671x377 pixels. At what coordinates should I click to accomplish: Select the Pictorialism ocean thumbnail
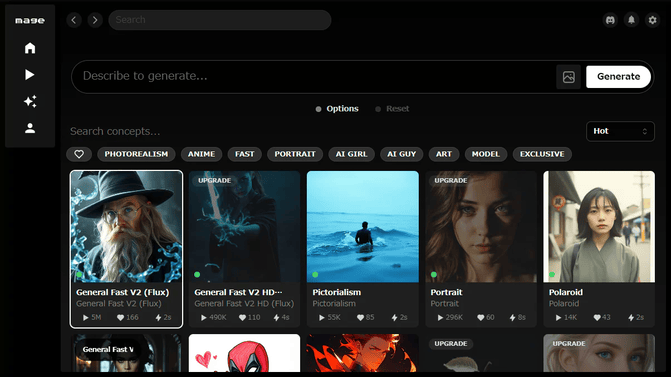click(x=362, y=227)
